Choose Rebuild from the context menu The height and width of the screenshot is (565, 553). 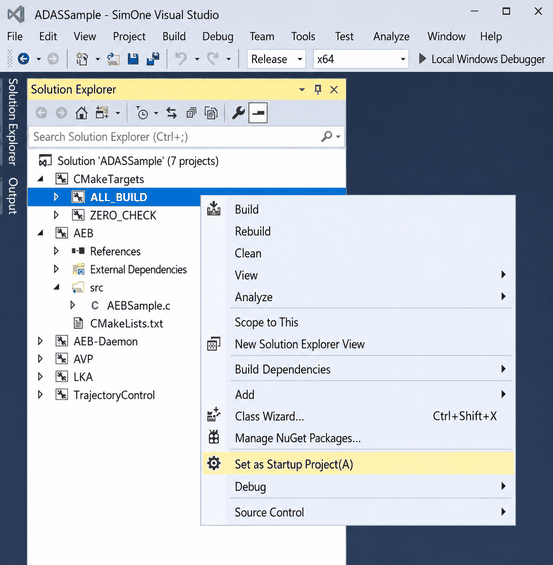pyautogui.click(x=358, y=231)
